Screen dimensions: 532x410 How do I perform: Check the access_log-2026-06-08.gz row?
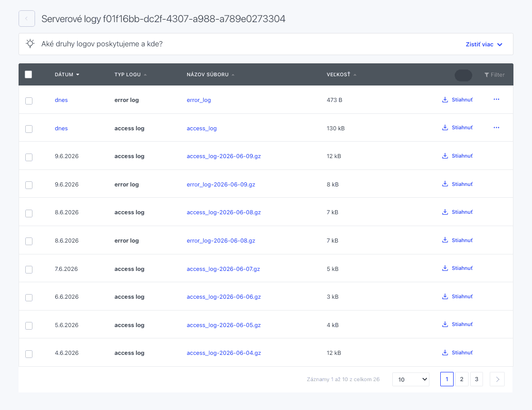point(29,213)
